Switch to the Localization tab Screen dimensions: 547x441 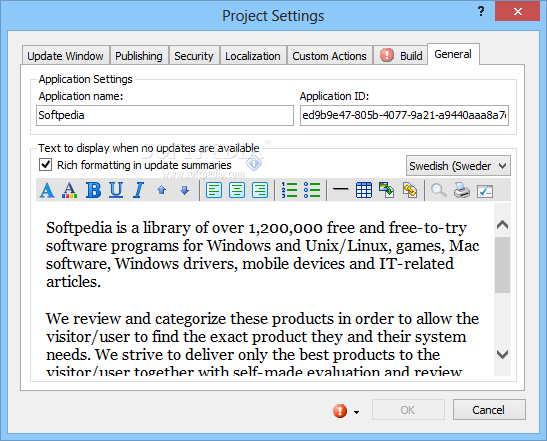253,56
